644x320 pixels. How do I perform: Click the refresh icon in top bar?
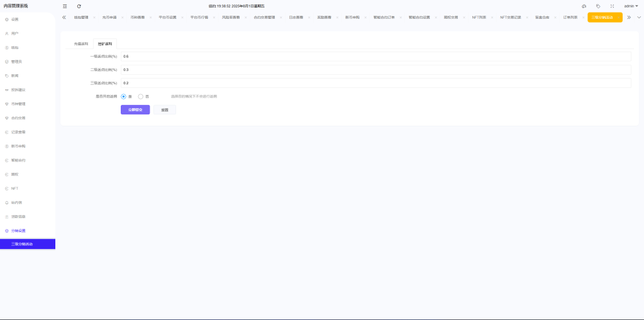pos(79,6)
